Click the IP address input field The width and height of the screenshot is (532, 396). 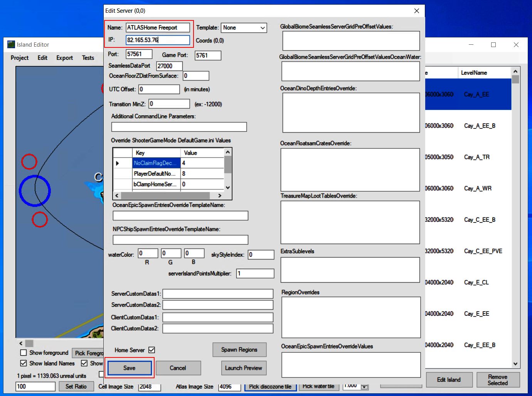[x=158, y=40]
